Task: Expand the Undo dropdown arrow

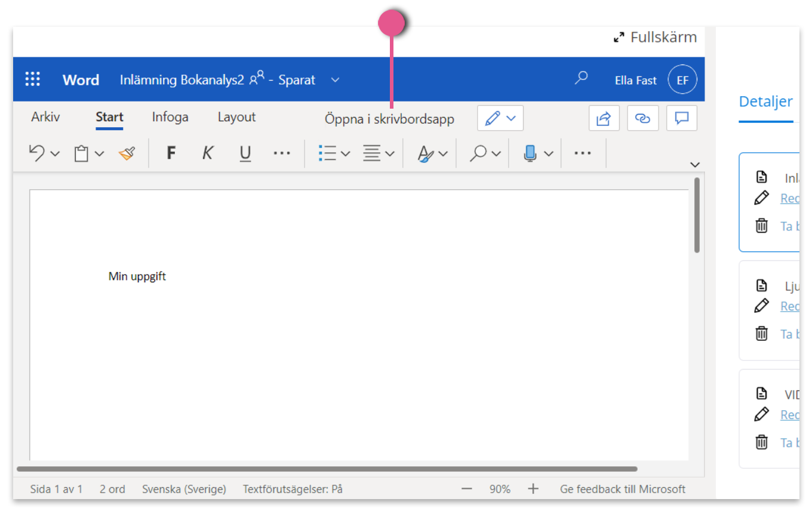Action: [x=55, y=154]
